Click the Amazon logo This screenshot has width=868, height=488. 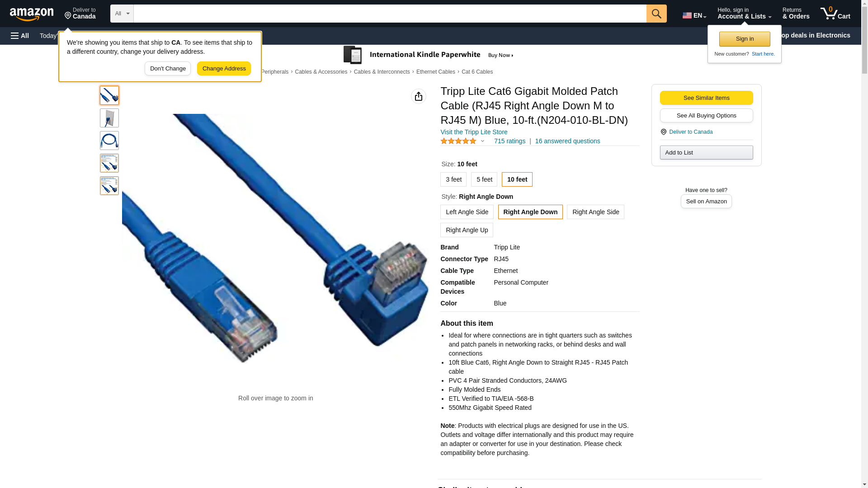pyautogui.click(x=32, y=14)
